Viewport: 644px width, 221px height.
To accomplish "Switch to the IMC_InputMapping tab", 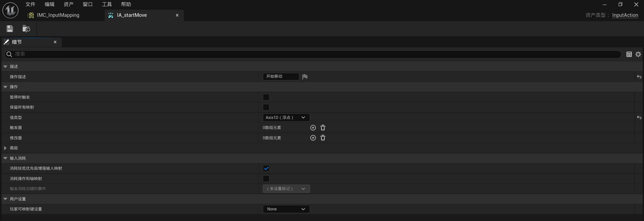I will [x=58, y=15].
